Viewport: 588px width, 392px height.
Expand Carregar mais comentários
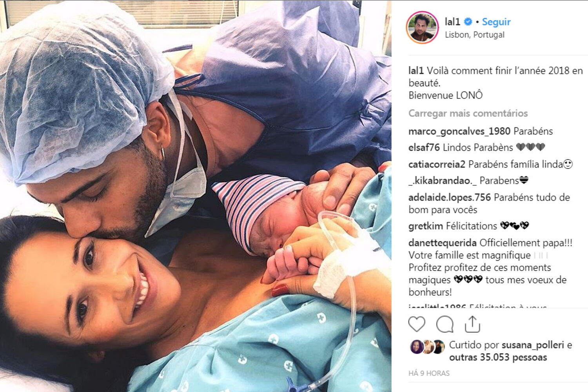[x=468, y=113]
